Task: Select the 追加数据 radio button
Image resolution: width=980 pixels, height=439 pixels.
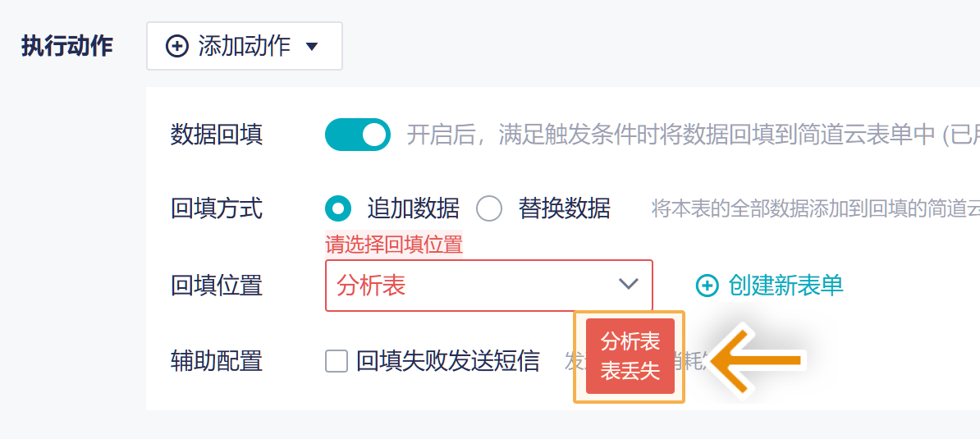Action: pos(338,208)
